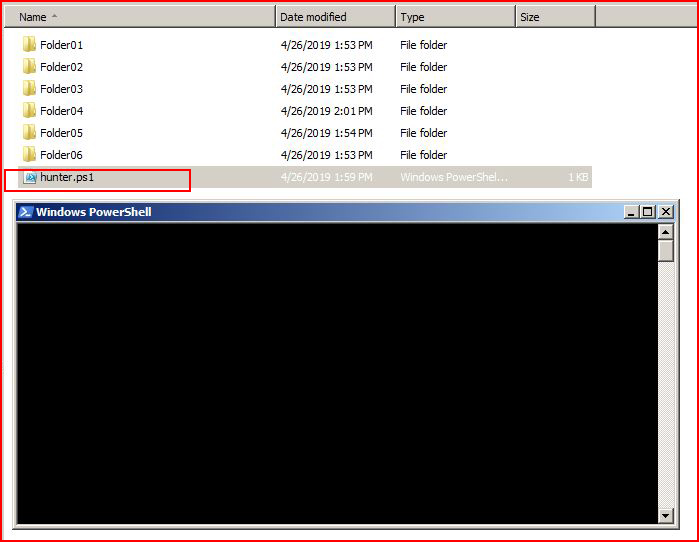The image size is (699, 542).
Task: Click the Folder02 name text
Action: 62,67
